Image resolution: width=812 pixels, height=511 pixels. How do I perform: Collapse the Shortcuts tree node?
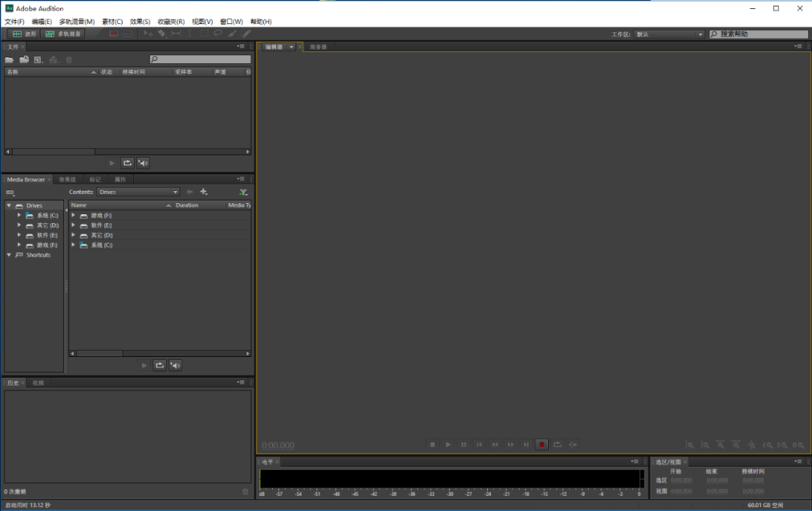pos(9,255)
